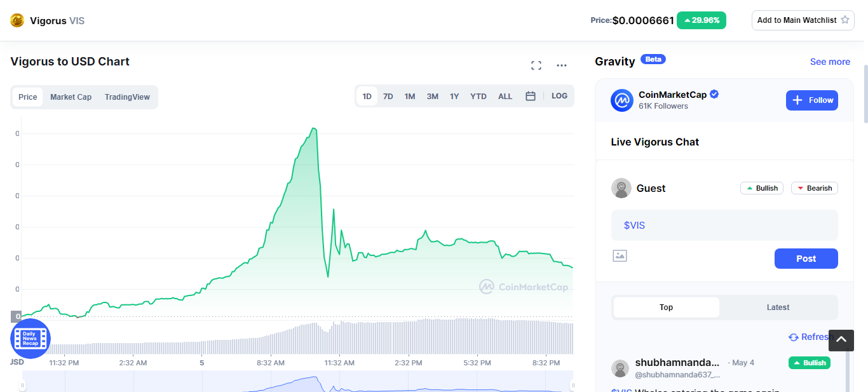Click the chat feed scrollbar
Screen dimensions: 868x392
tap(848, 372)
